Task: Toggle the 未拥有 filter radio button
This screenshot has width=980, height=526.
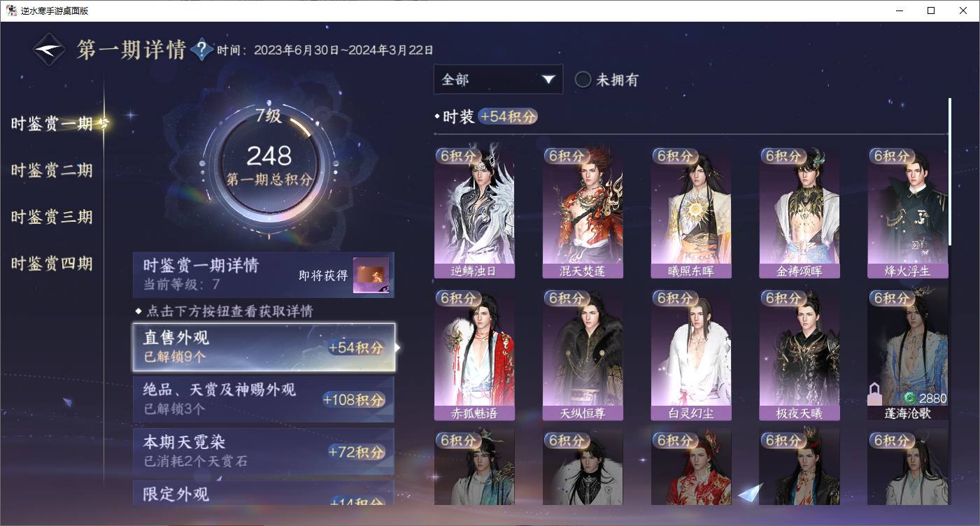Action: 583,80
